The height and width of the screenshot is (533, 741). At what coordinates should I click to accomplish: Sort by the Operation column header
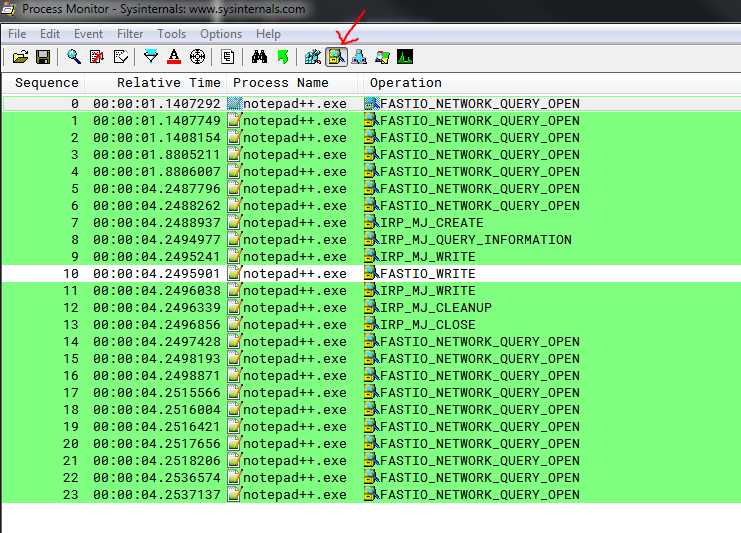[x=552, y=83]
